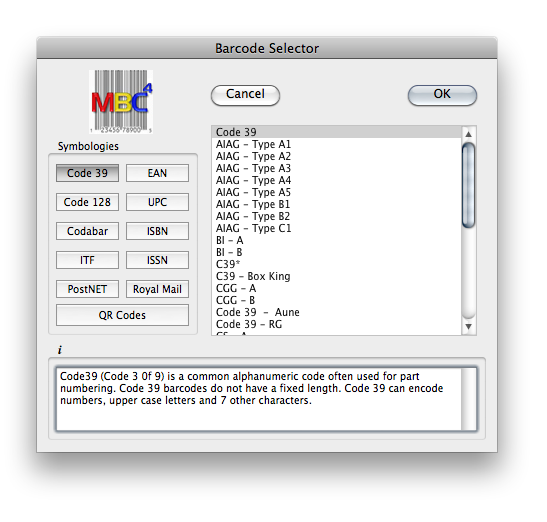The width and height of the screenshot is (547, 522).
Task: Confirm selection with the OK button
Action: [442, 95]
